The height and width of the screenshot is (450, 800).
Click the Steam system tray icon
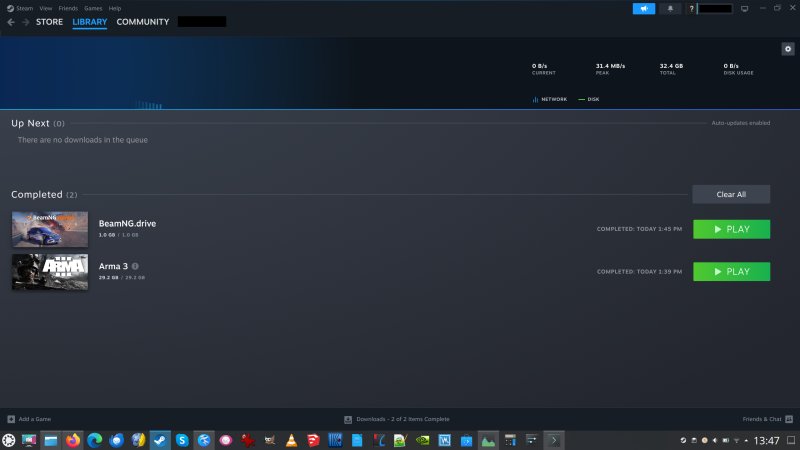683,440
